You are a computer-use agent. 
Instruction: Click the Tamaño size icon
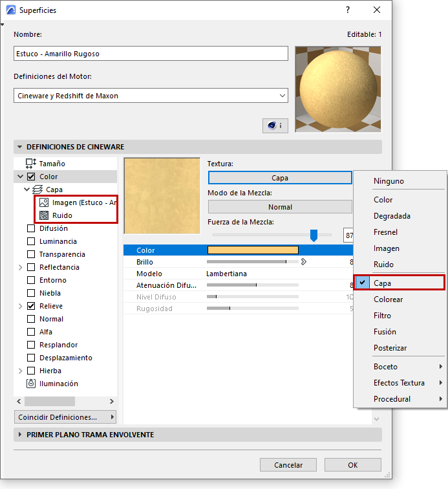[31, 164]
